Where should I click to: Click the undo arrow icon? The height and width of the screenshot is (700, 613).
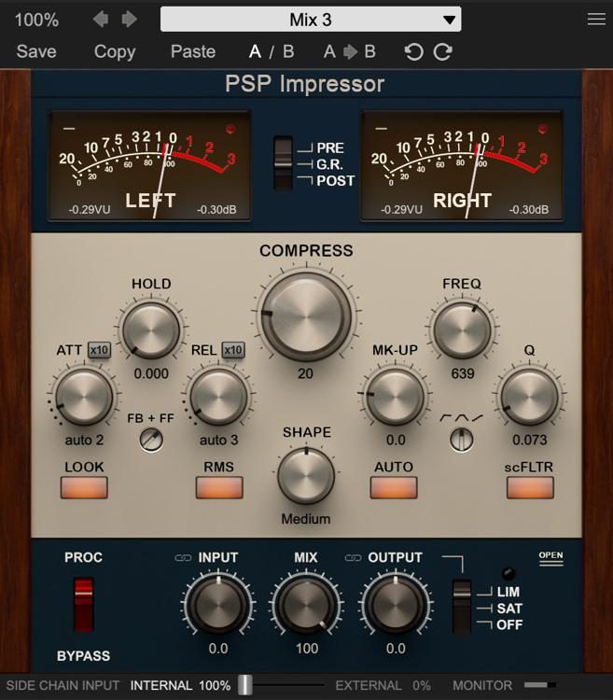(x=413, y=52)
